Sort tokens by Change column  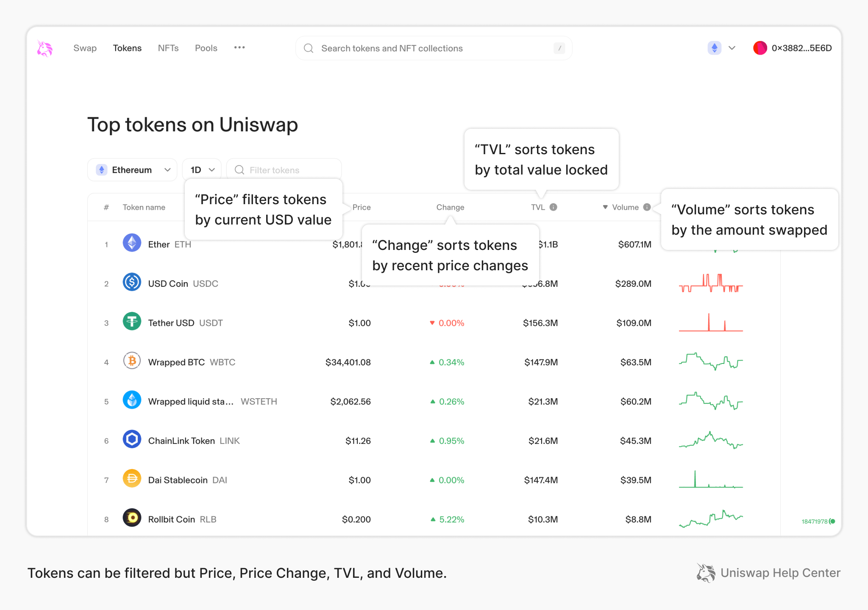[x=450, y=207]
